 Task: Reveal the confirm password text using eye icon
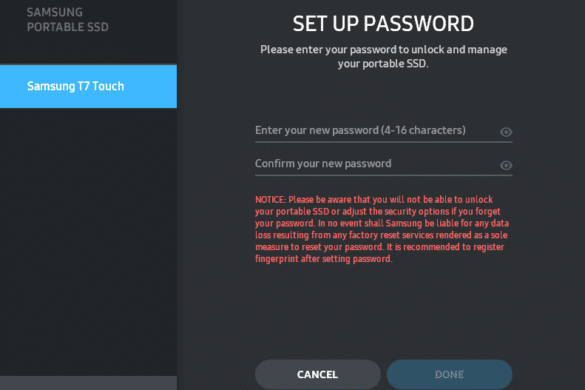click(x=506, y=165)
